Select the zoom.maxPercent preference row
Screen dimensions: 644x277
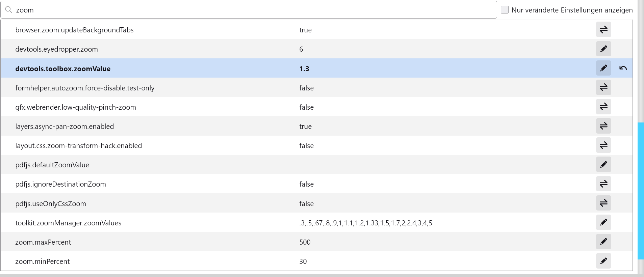(x=169, y=242)
